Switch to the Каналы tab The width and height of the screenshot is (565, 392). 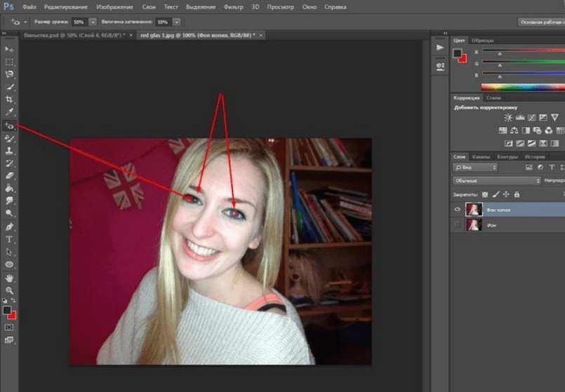click(481, 156)
